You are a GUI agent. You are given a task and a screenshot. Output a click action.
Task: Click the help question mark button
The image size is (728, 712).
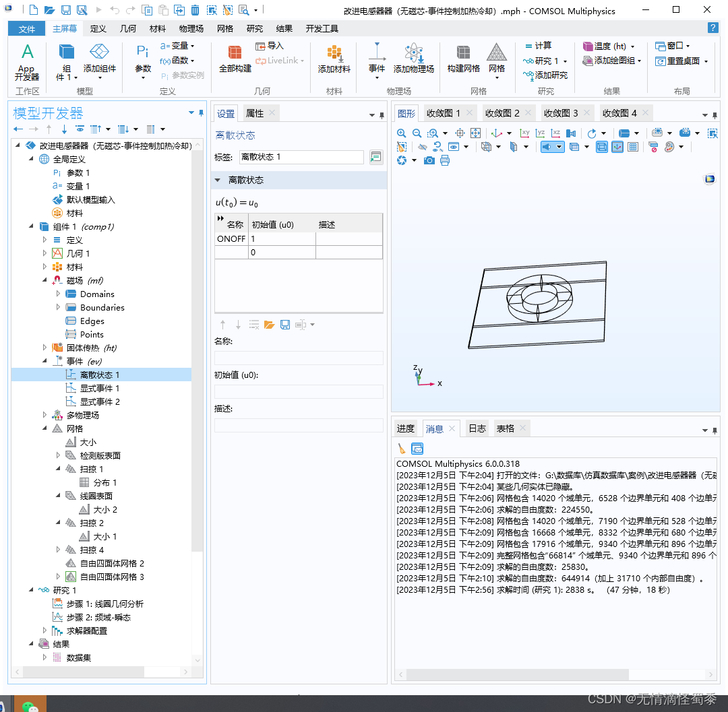pos(712,28)
